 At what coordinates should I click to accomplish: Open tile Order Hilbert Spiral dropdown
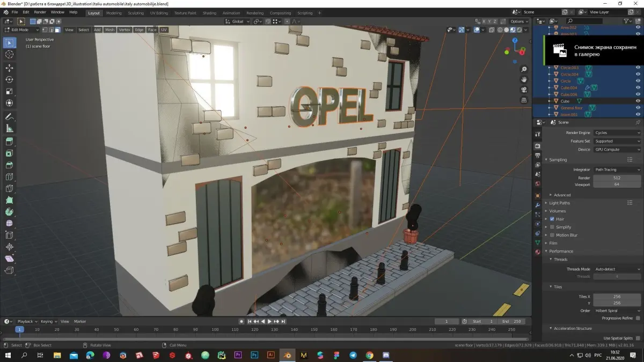(617, 311)
